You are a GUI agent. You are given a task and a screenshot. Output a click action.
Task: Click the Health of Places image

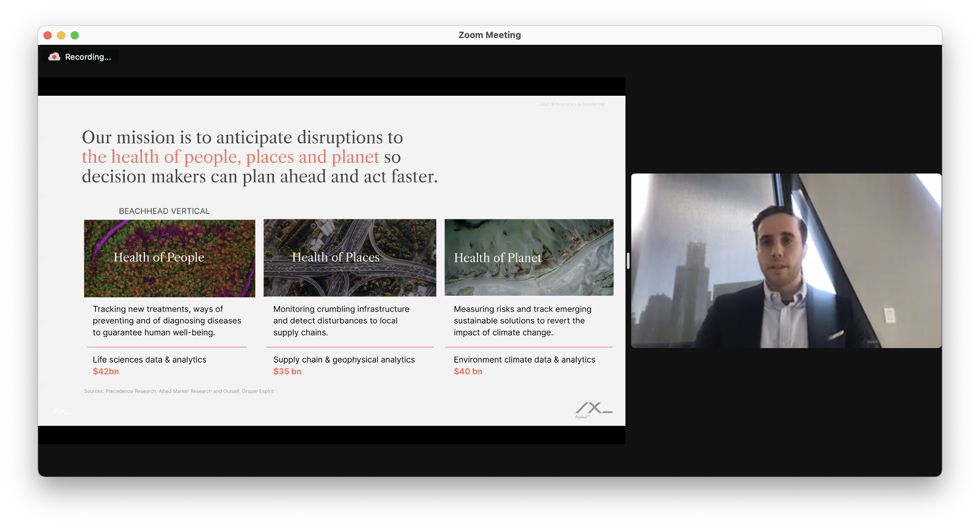(x=350, y=258)
